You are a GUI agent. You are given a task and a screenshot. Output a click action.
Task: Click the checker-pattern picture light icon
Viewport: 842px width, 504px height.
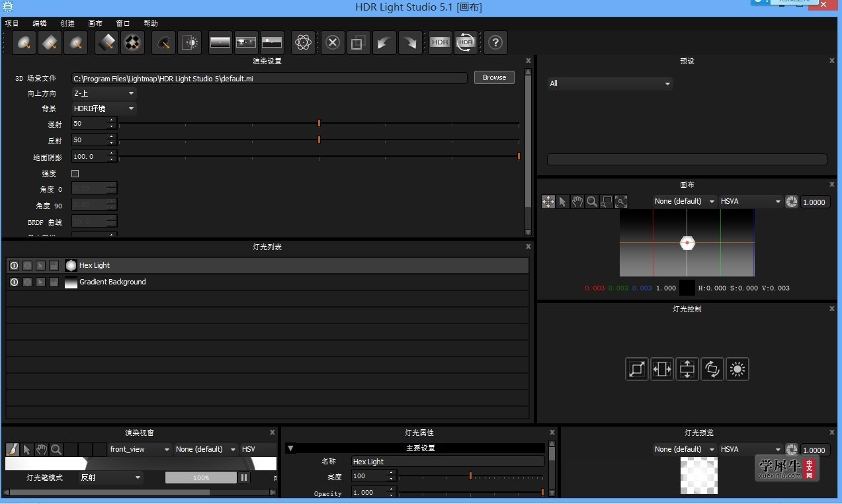133,42
